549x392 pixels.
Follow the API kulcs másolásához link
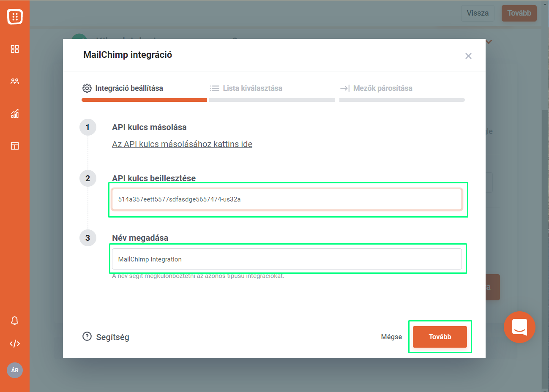point(182,144)
